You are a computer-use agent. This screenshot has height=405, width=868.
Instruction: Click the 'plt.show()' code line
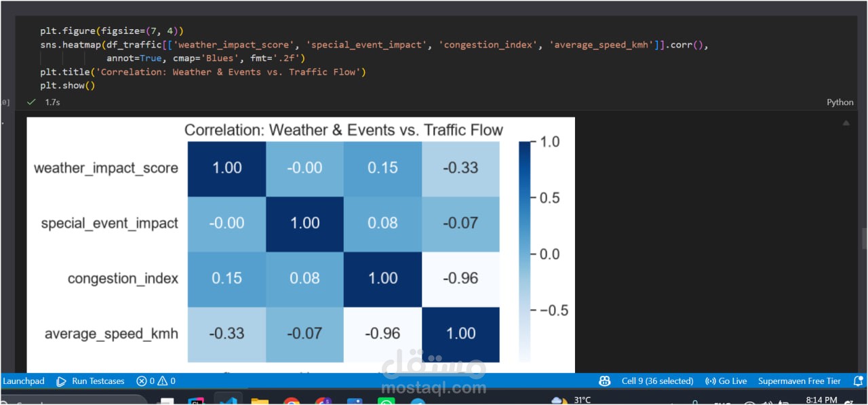(68, 85)
